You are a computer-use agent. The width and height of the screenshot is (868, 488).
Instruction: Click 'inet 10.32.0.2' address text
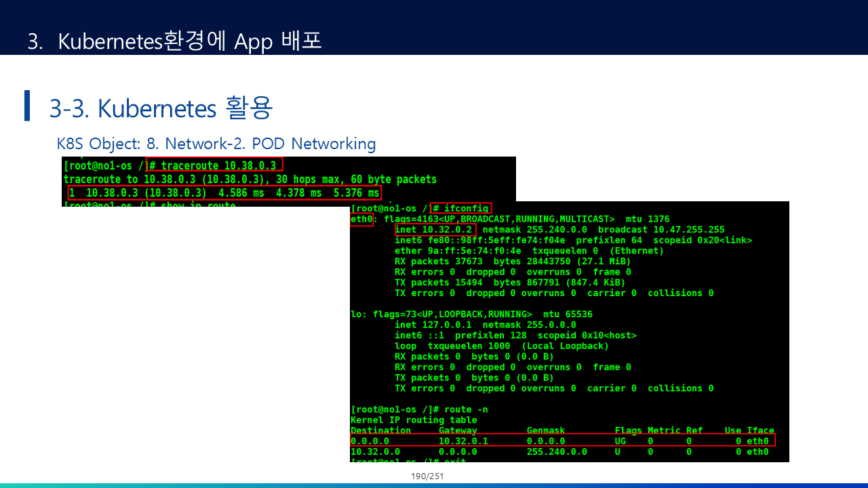[433, 230]
